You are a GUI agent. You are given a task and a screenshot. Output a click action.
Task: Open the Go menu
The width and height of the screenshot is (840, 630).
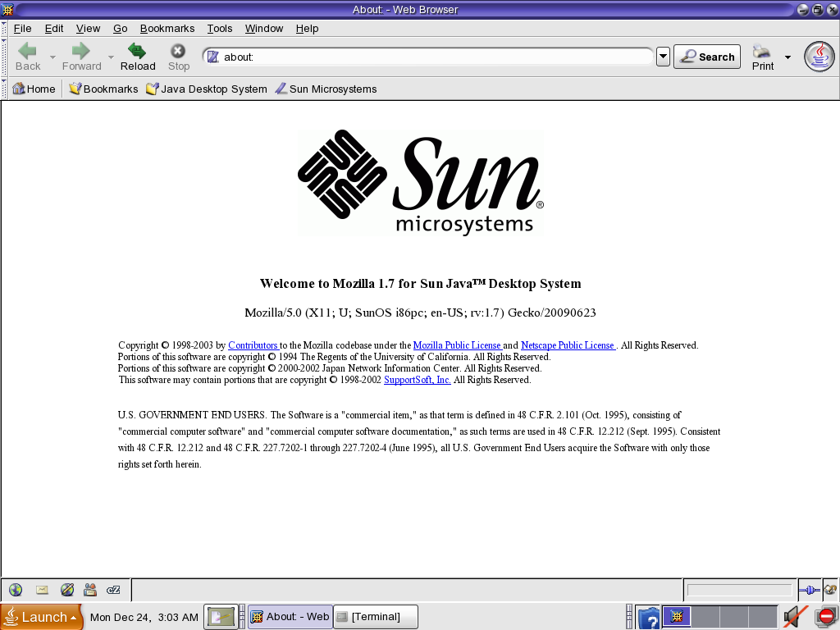point(120,29)
